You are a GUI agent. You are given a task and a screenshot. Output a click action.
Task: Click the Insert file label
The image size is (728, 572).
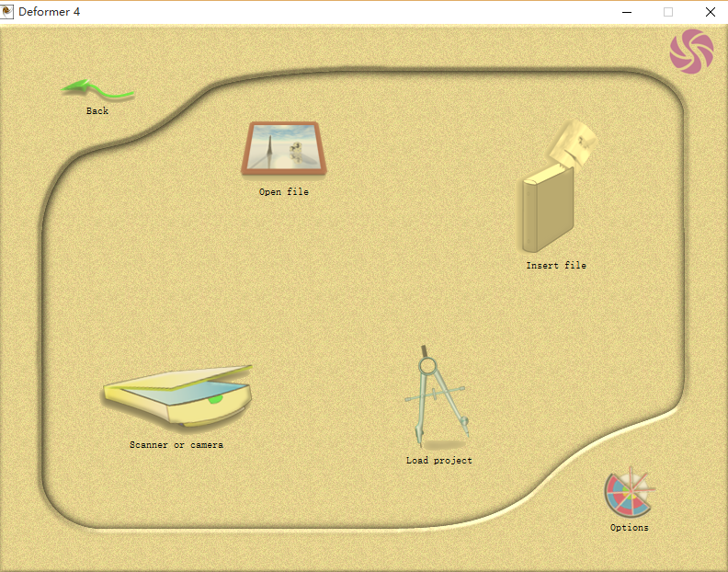click(556, 266)
